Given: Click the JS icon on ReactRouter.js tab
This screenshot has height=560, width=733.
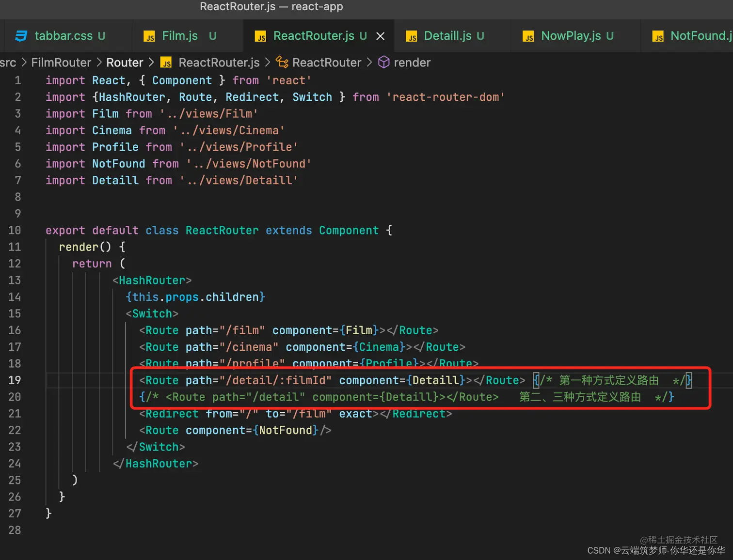Looking at the screenshot, I should (260, 37).
